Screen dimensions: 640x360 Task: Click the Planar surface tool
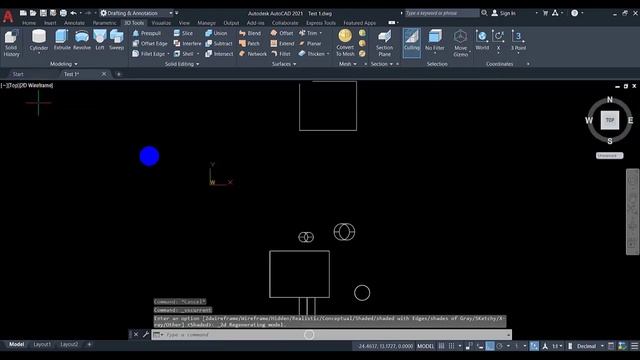[x=310, y=43]
